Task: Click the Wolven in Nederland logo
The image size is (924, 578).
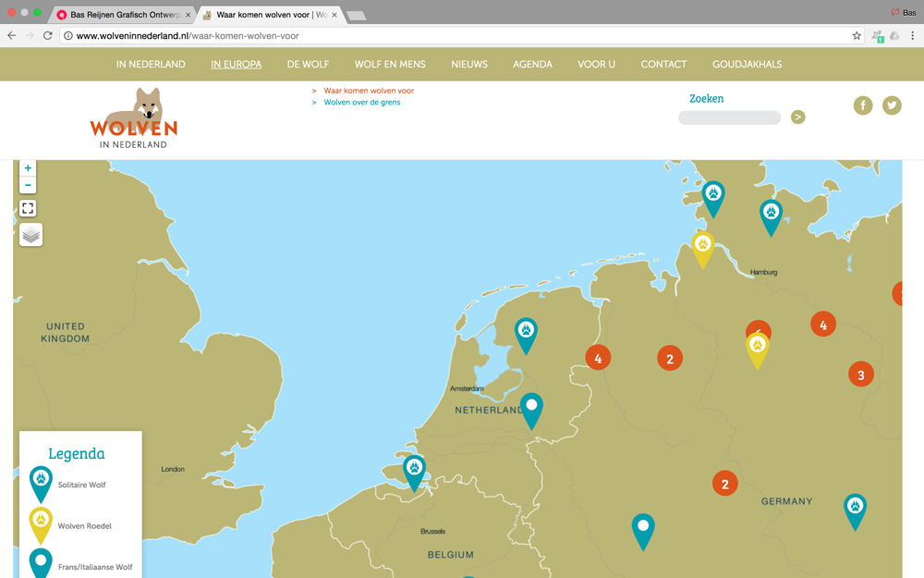Action: click(x=134, y=117)
